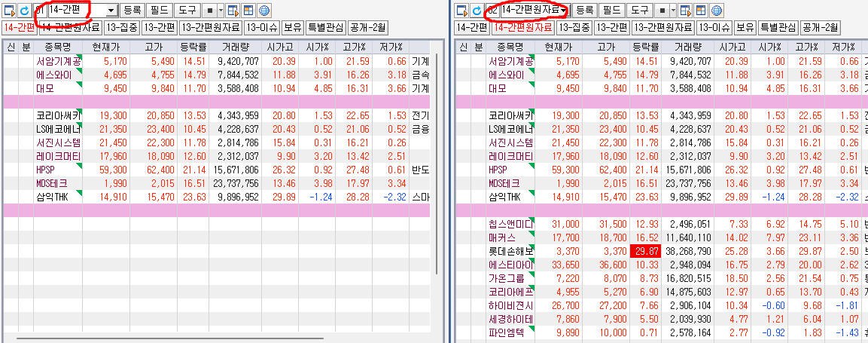Click horizontal scrollbar under left watchlist
Screen dimensions: 868x343
coord(170,338)
